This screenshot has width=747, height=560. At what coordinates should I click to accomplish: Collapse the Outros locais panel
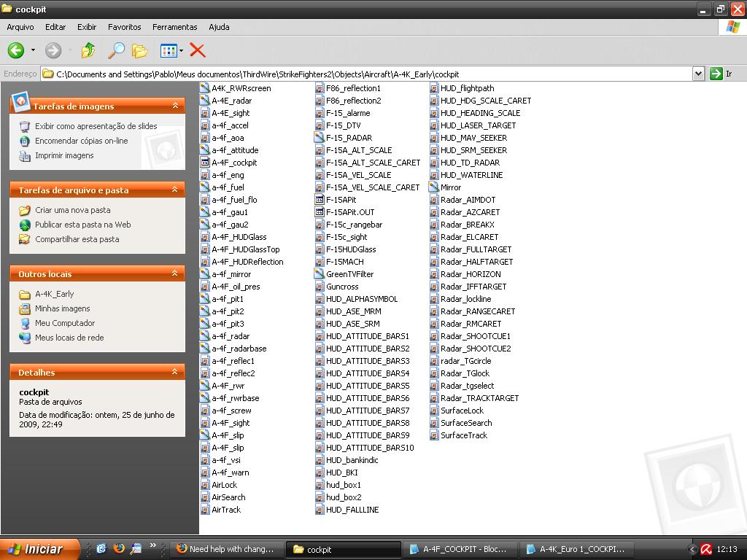click(x=175, y=273)
